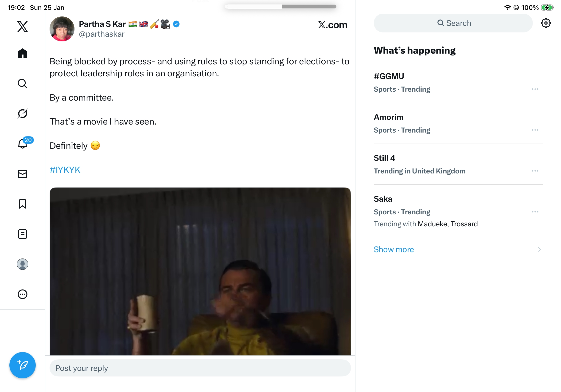Open the More circle menu icon

(23, 294)
